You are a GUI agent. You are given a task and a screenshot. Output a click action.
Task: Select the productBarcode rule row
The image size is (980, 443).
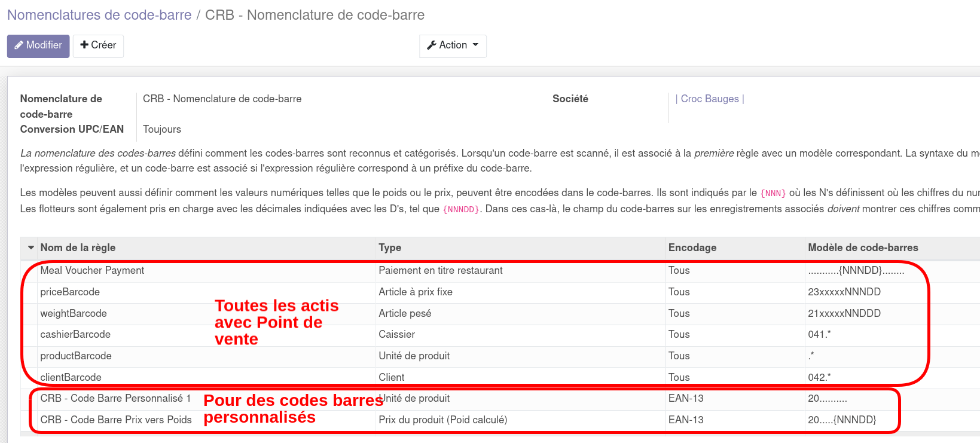(x=76, y=356)
